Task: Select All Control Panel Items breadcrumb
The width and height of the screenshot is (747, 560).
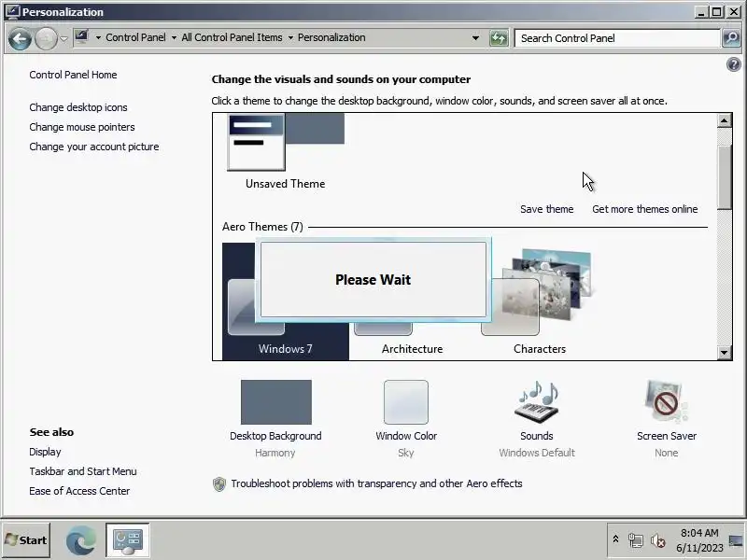Action: click(x=232, y=37)
